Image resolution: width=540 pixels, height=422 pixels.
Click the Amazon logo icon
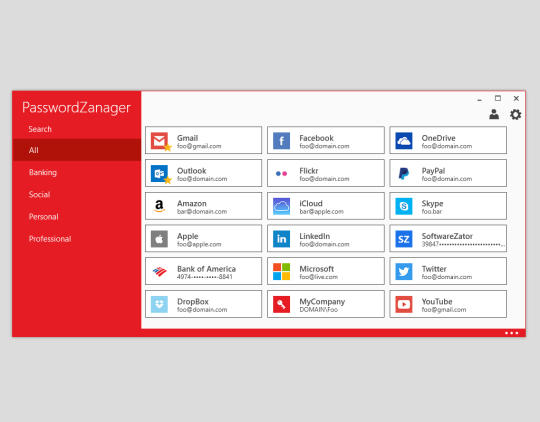tap(159, 206)
